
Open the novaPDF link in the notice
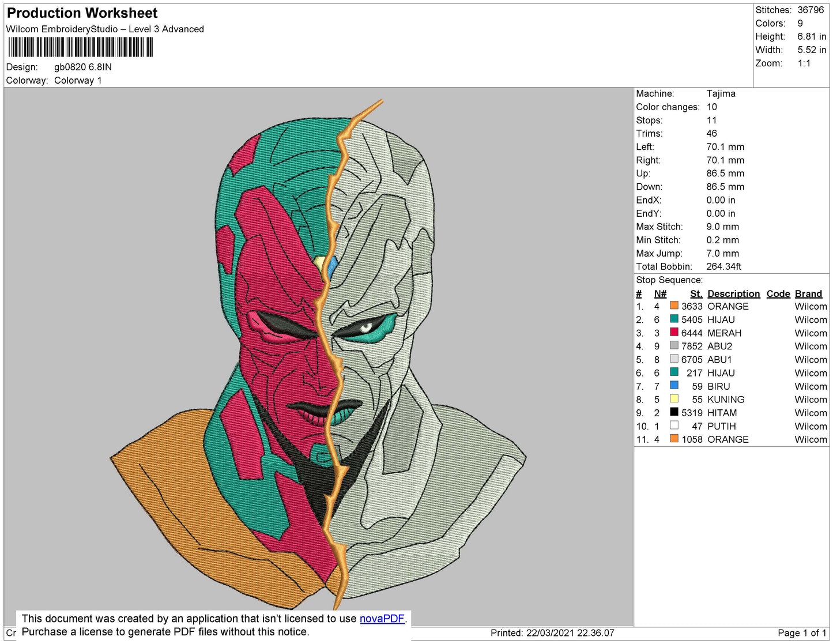pos(382,619)
